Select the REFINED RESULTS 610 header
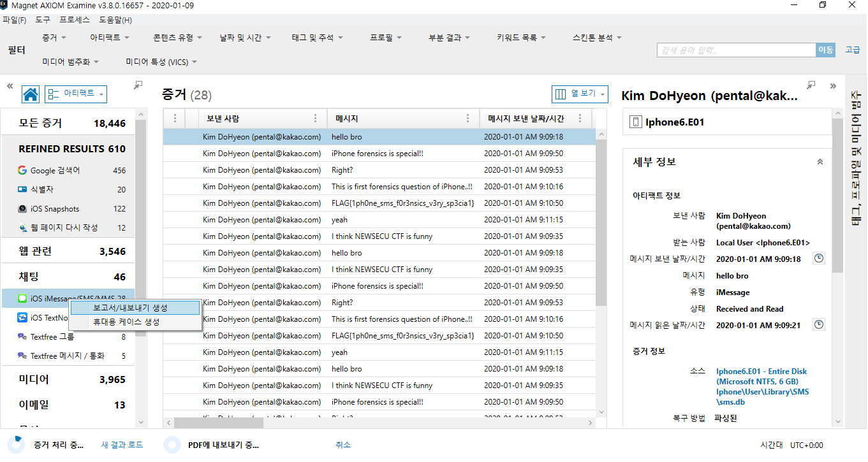This screenshot has width=868, height=462. (x=68, y=148)
